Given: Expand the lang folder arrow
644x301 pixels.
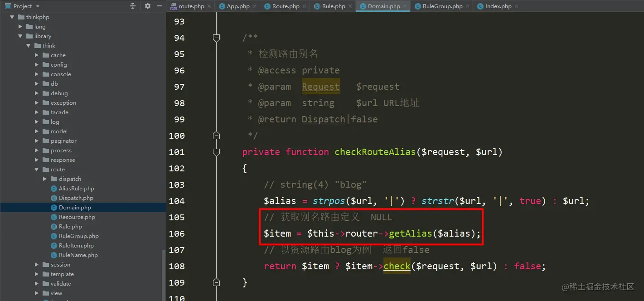Looking at the screenshot, I should (x=20, y=27).
